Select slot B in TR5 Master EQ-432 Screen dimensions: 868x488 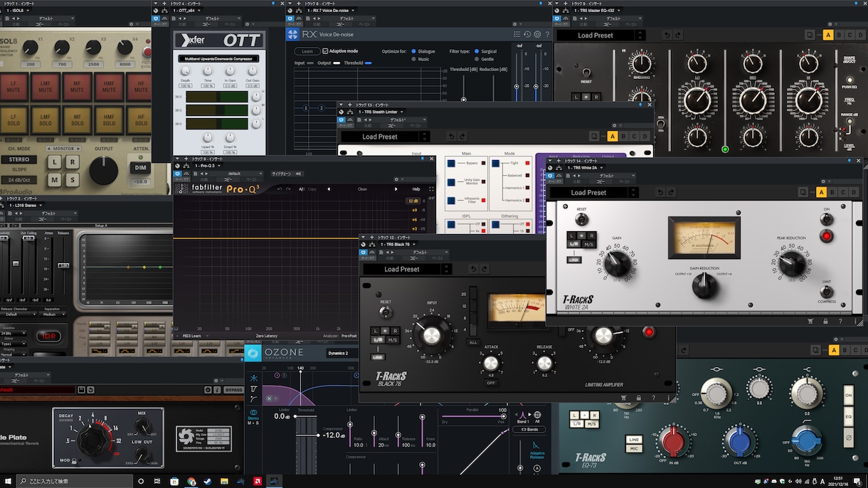click(840, 35)
